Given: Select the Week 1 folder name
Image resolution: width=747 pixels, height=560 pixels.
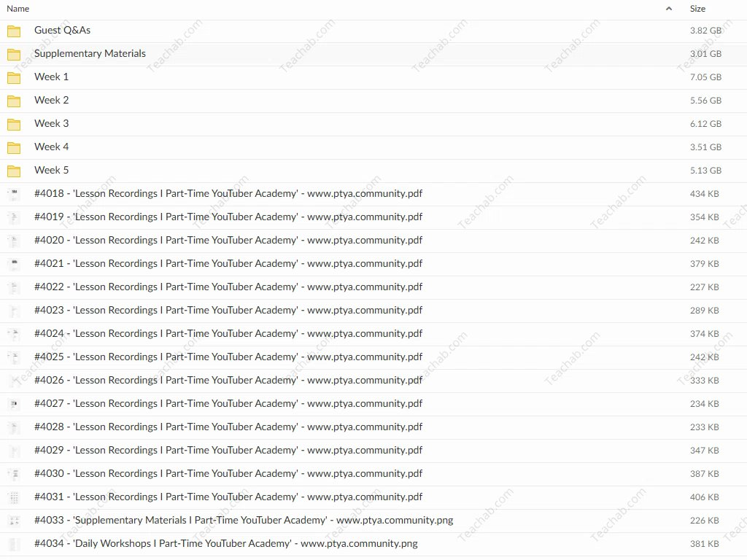Looking at the screenshot, I should (x=52, y=77).
